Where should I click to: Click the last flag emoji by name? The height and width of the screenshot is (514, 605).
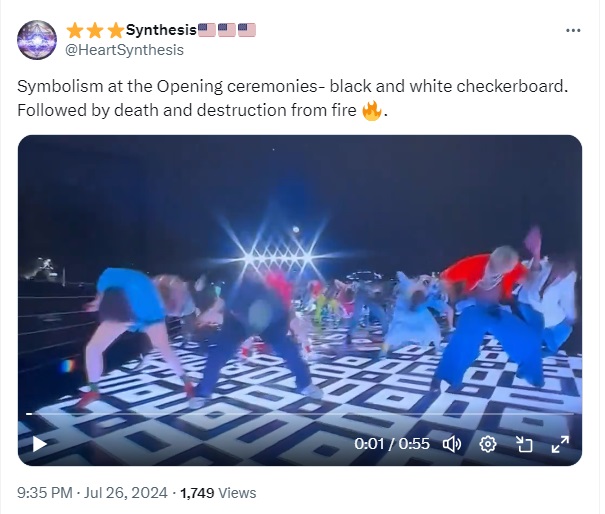(247, 30)
